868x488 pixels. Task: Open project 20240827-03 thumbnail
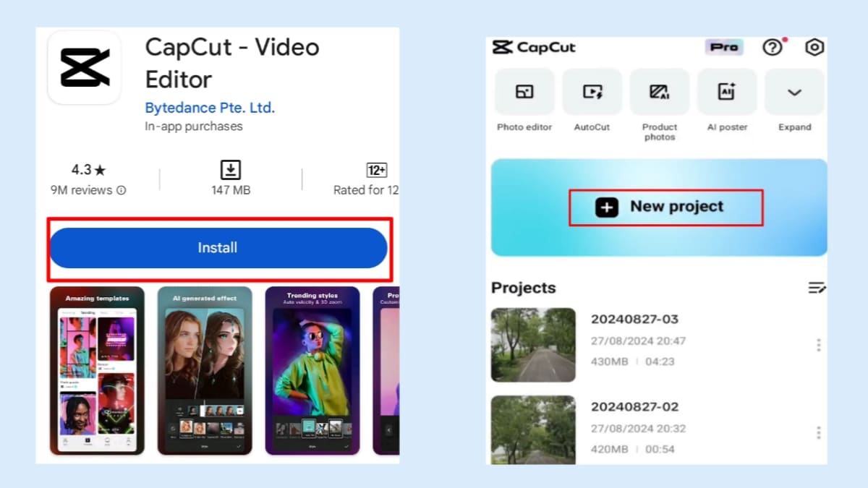tap(533, 345)
